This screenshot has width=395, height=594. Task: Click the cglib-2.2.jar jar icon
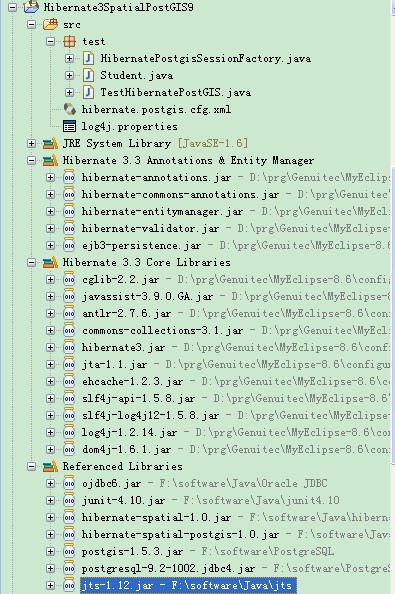pos(69,279)
